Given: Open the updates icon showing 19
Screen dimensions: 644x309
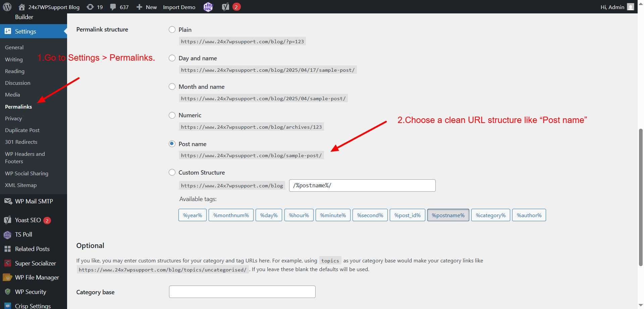Looking at the screenshot, I should click(x=90, y=7).
